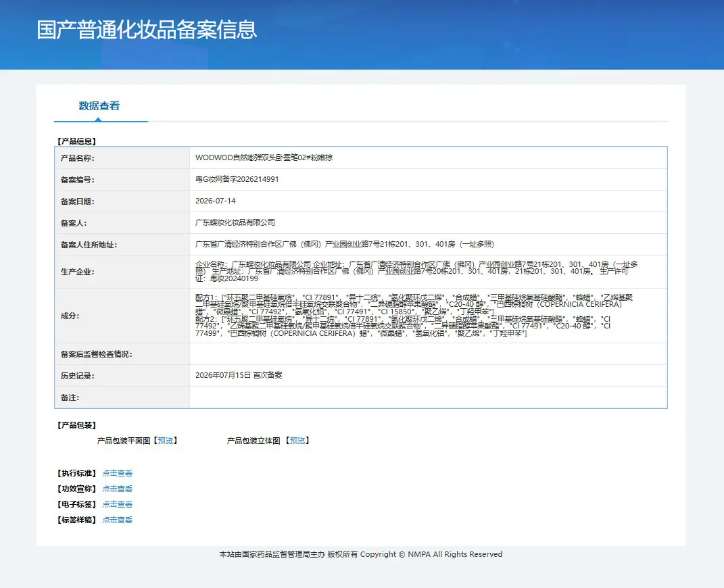This screenshot has height=588, width=724.
Task: Click the 生产企业 details cell
Action: point(428,272)
